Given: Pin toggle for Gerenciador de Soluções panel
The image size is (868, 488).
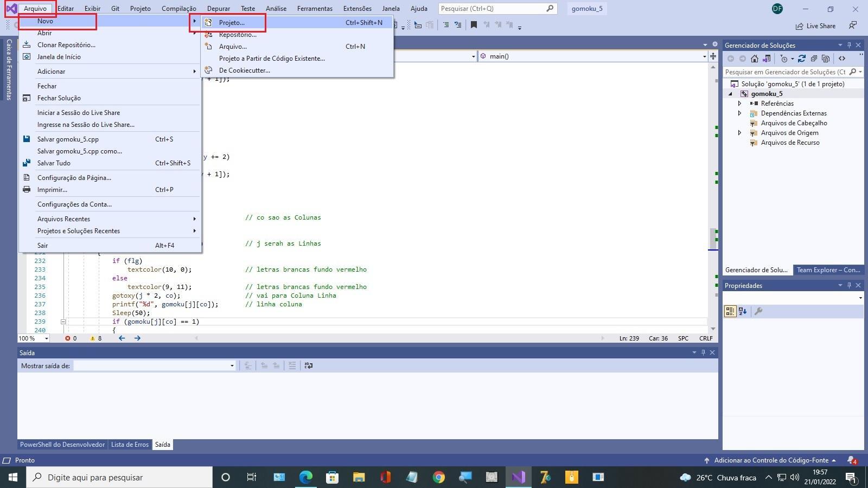Looking at the screenshot, I should 849,45.
